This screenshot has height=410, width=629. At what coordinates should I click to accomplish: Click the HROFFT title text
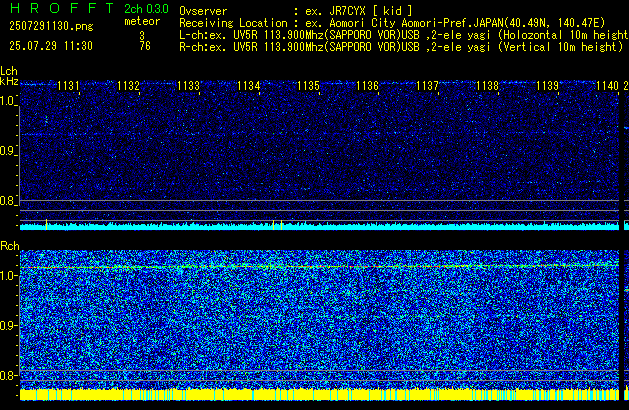(61, 8)
